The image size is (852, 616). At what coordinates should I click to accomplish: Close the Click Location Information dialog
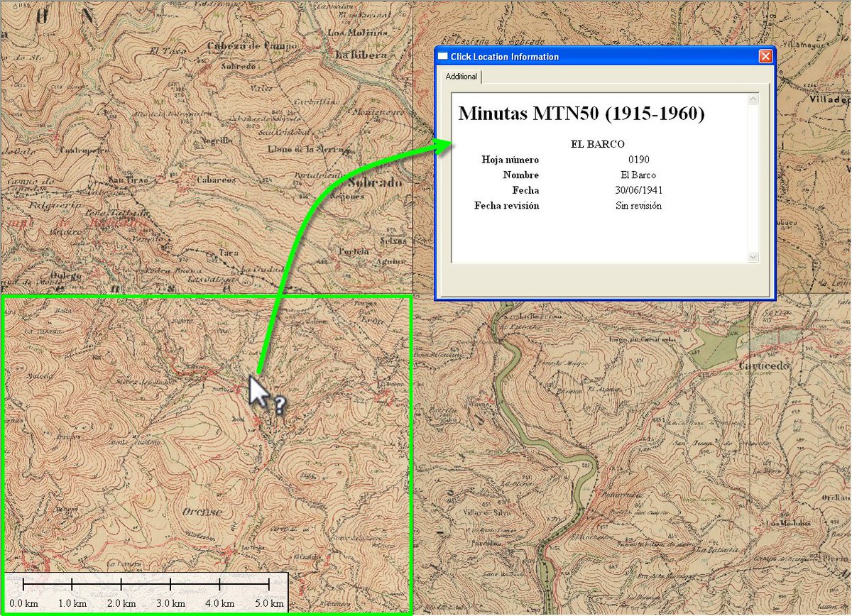tap(765, 56)
